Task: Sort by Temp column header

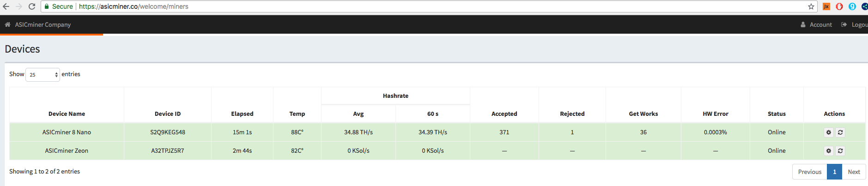Action: [x=297, y=114]
